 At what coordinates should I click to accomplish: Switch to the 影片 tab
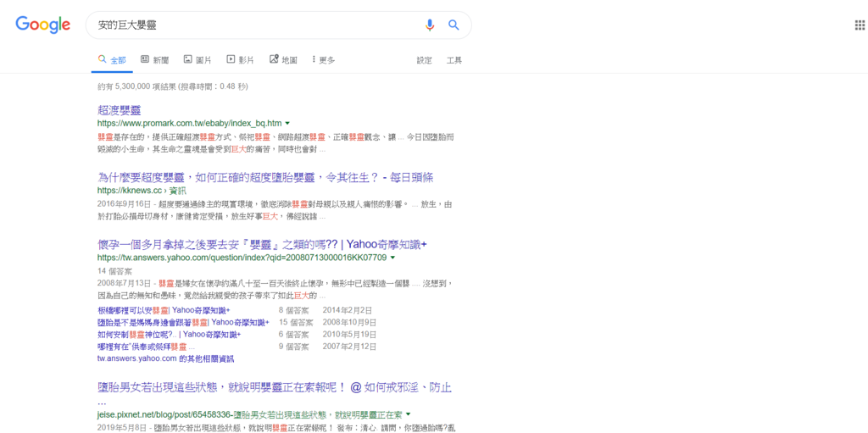pos(240,60)
